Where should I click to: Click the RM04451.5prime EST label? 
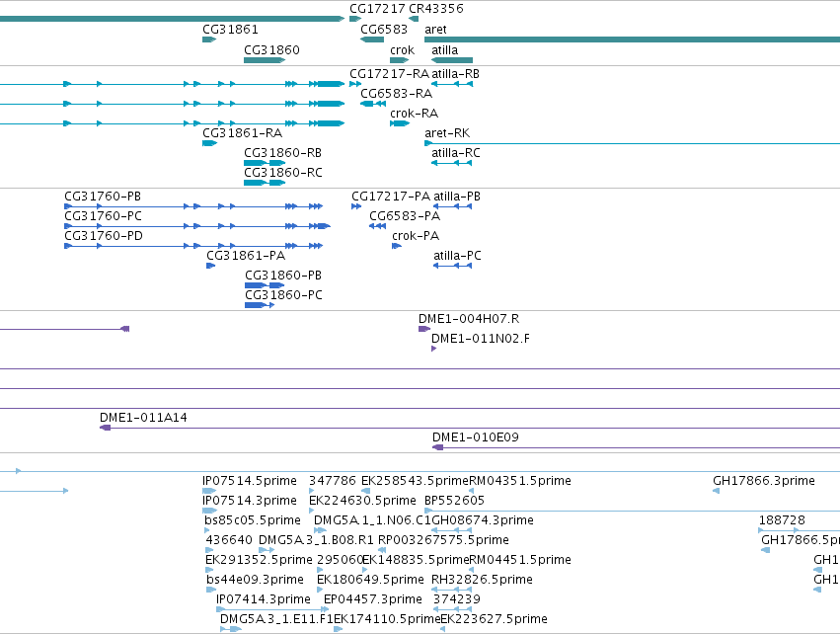[x=520, y=560]
